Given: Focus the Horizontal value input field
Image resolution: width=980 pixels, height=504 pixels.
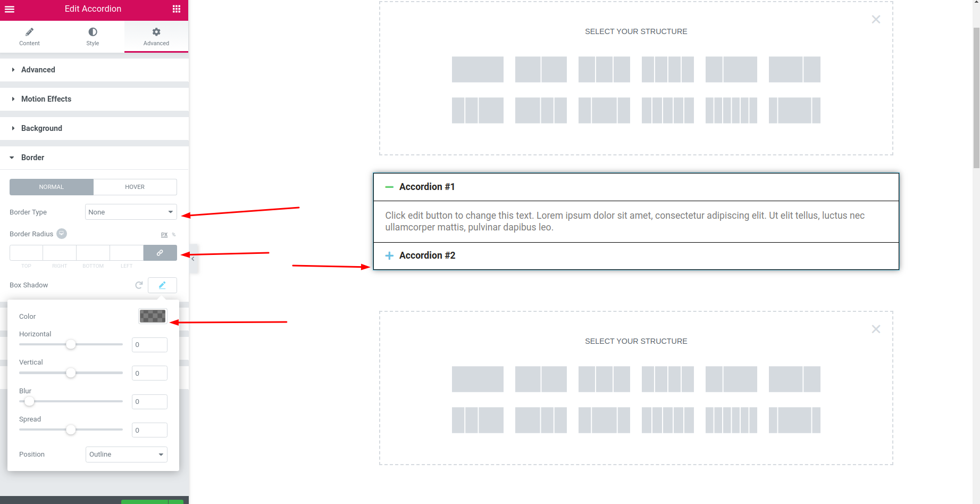Looking at the screenshot, I should [x=149, y=345].
